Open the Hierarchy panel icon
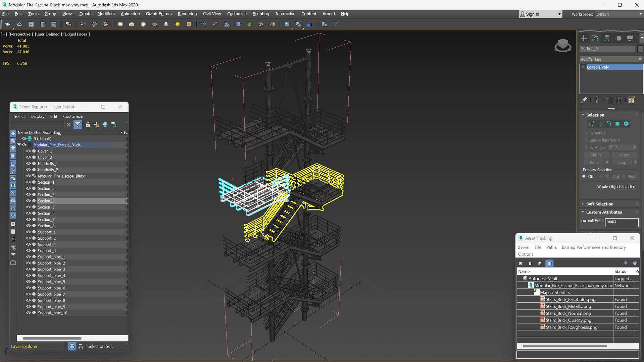 [606, 38]
